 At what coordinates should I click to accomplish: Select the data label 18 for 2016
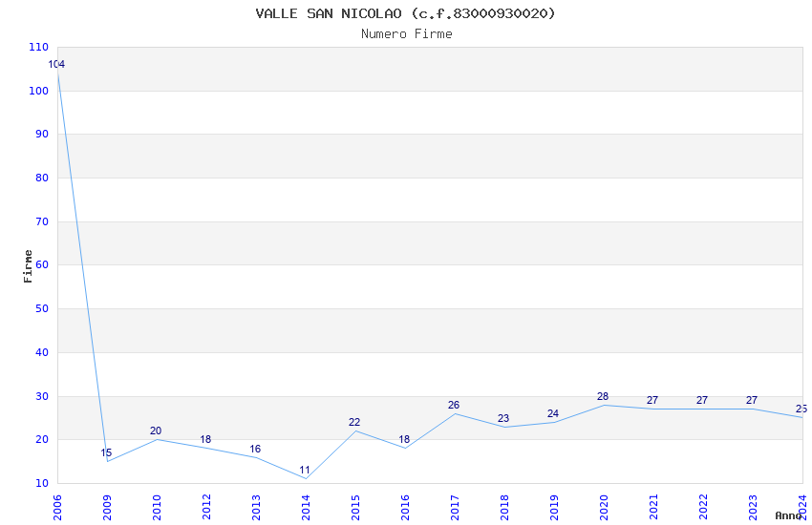(x=404, y=440)
